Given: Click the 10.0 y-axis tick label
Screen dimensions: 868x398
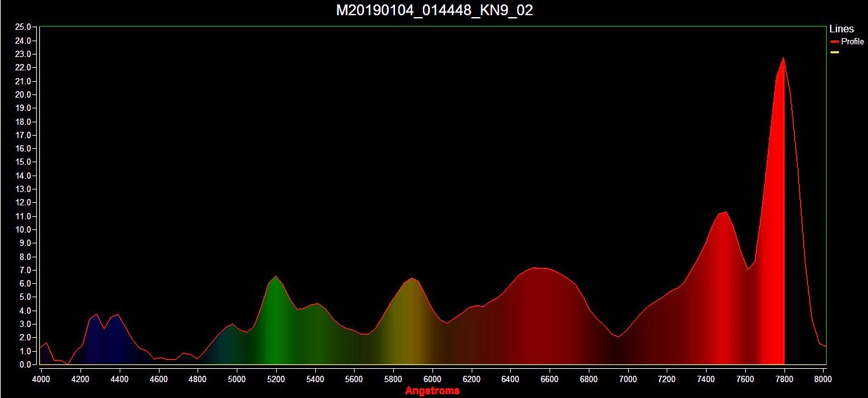Looking at the screenshot, I should coord(23,230).
